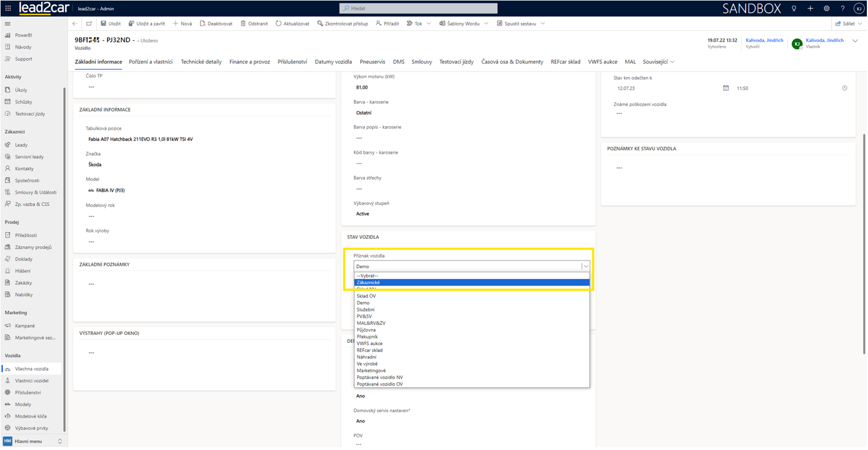The width and height of the screenshot is (868, 450).
Task: Collapse the sidebar with hamburger icon
Action: click(7, 24)
